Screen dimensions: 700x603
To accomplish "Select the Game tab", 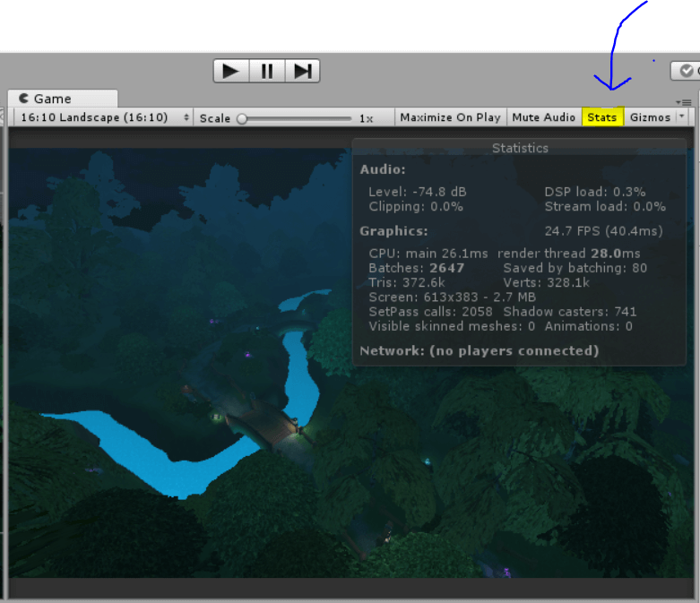I will coord(63,99).
